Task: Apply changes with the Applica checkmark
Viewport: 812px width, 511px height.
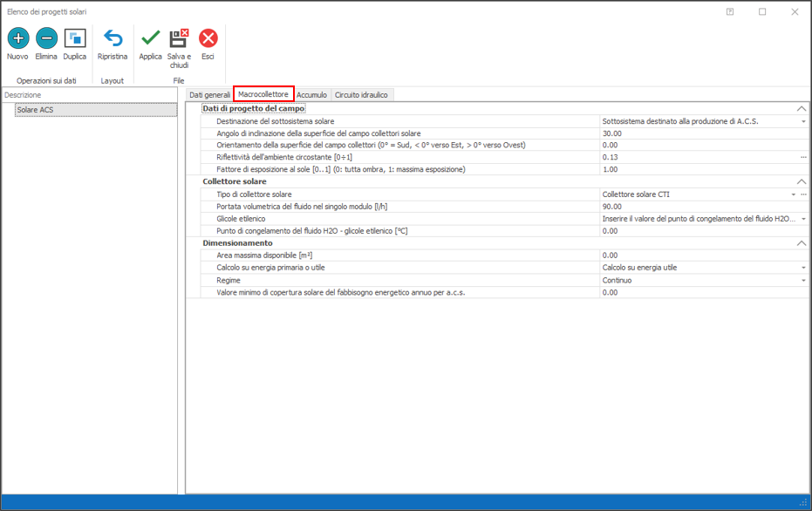Action: point(151,38)
